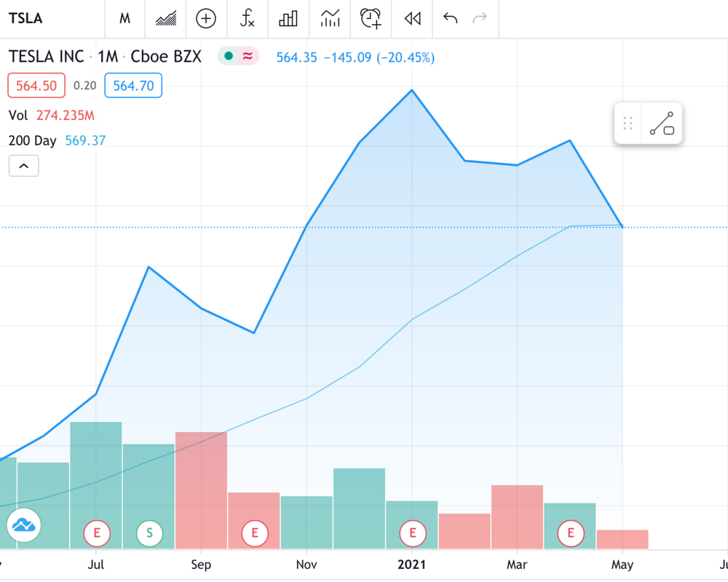
Task: Click the compare/add symbol plus icon
Action: click(x=206, y=19)
